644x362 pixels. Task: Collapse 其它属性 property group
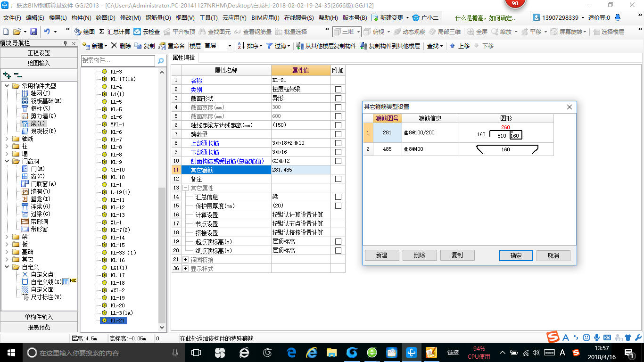point(185,188)
